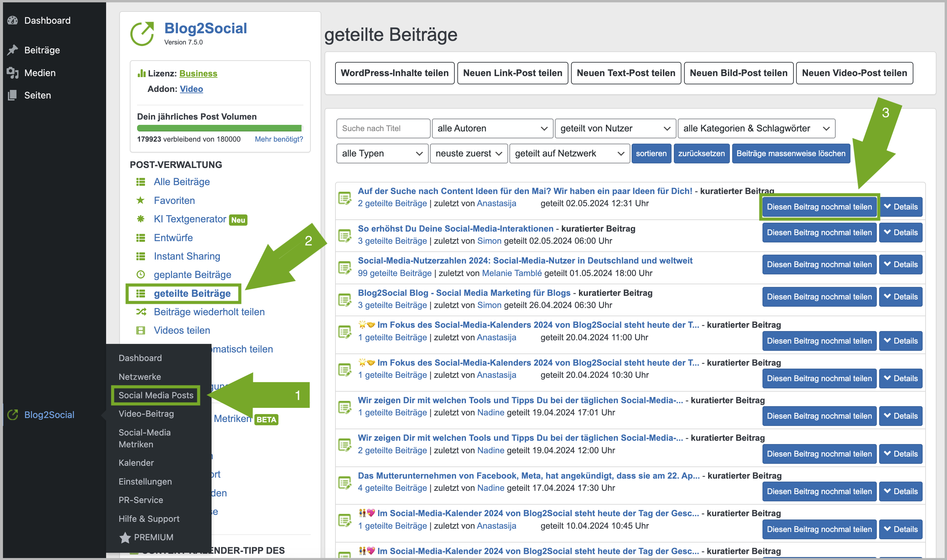Open Kalender submenu item

136,462
